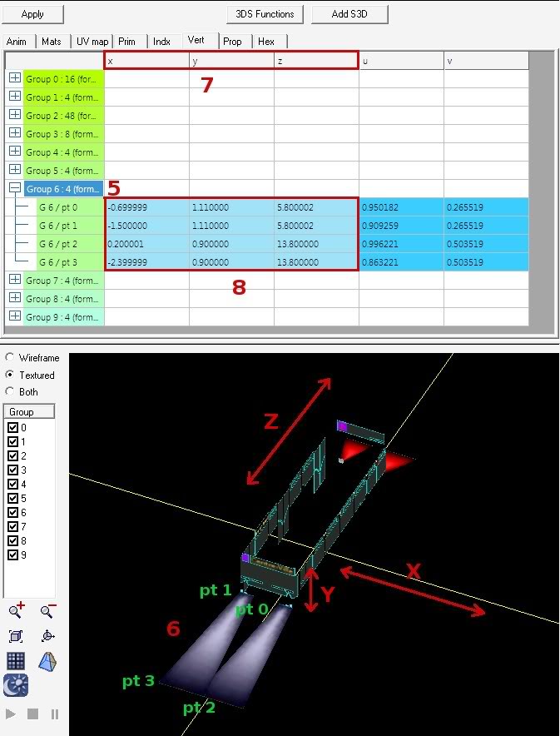Click the zoom out magnifier icon
Viewport: 560px width, 736px height.
(x=47, y=611)
